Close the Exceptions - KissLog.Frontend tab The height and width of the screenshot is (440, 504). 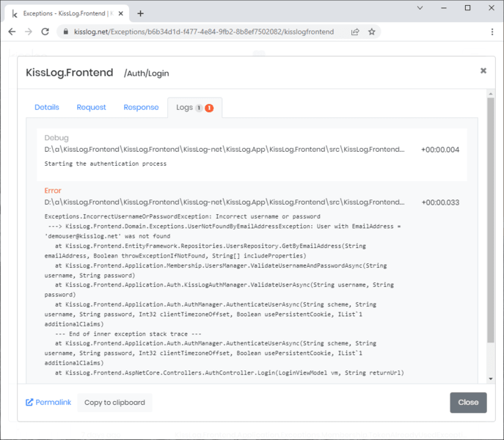point(121,13)
